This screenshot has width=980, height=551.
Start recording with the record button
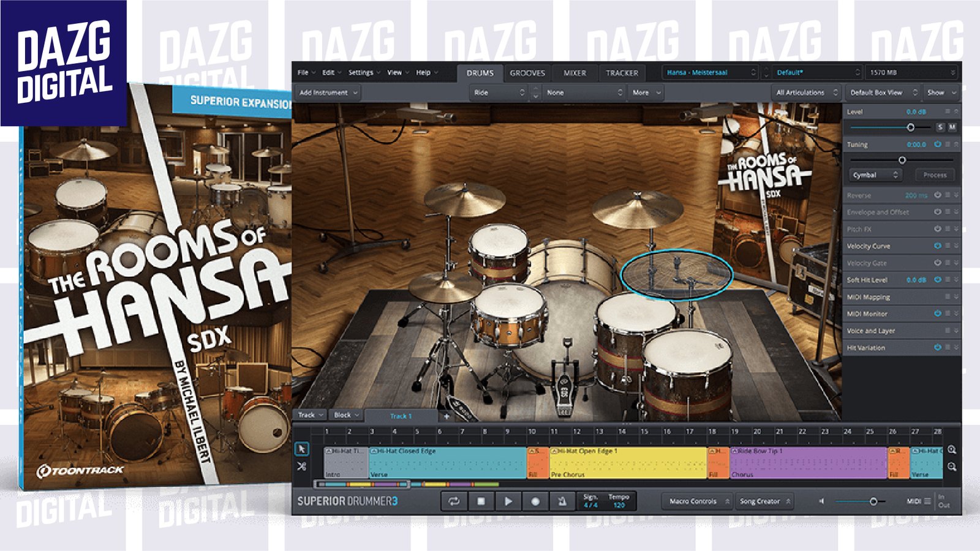(535, 501)
